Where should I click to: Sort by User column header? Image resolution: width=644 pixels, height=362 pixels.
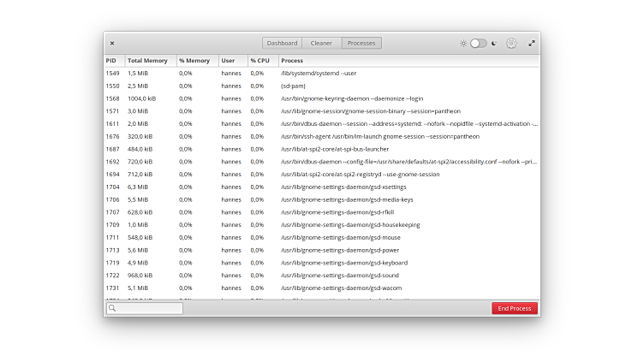point(228,61)
